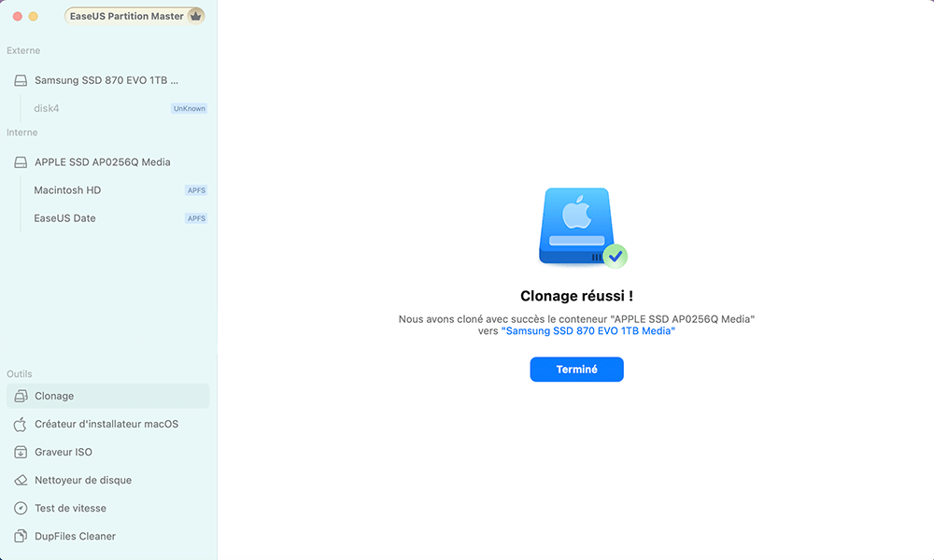Open Créateur d'installateur macOS
Image resolution: width=934 pixels, height=560 pixels.
[107, 424]
